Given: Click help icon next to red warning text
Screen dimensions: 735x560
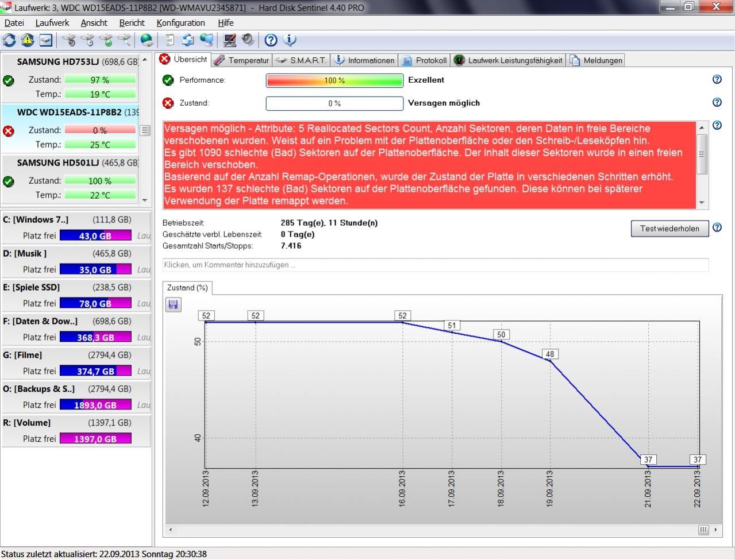Looking at the screenshot, I should click(717, 125).
